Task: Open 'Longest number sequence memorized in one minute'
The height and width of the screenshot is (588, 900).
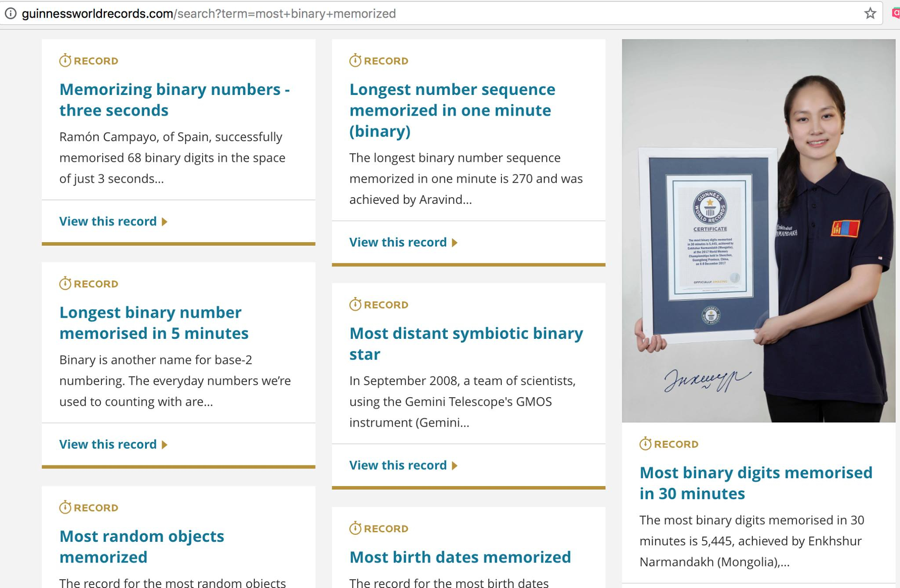Action: 452,110
